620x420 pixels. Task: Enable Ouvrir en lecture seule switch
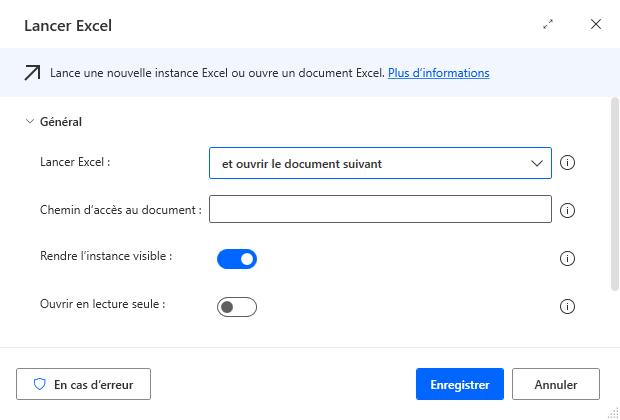coord(237,307)
